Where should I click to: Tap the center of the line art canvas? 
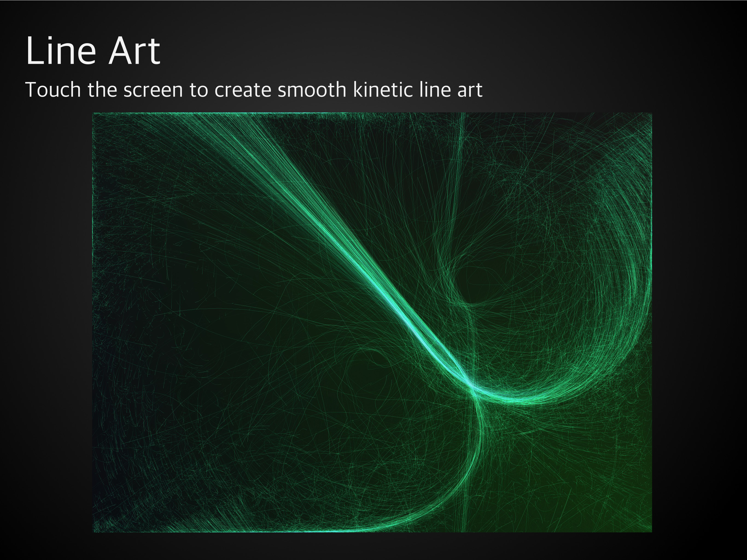pyautogui.click(x=372, y=322)
